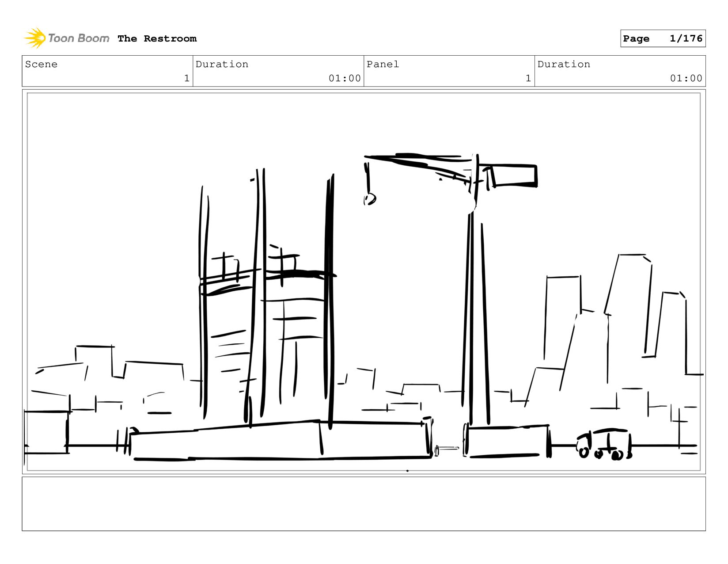Select the scene duration value "01:00" left of Panel
The image size is (728, 564).
[345, 78]
